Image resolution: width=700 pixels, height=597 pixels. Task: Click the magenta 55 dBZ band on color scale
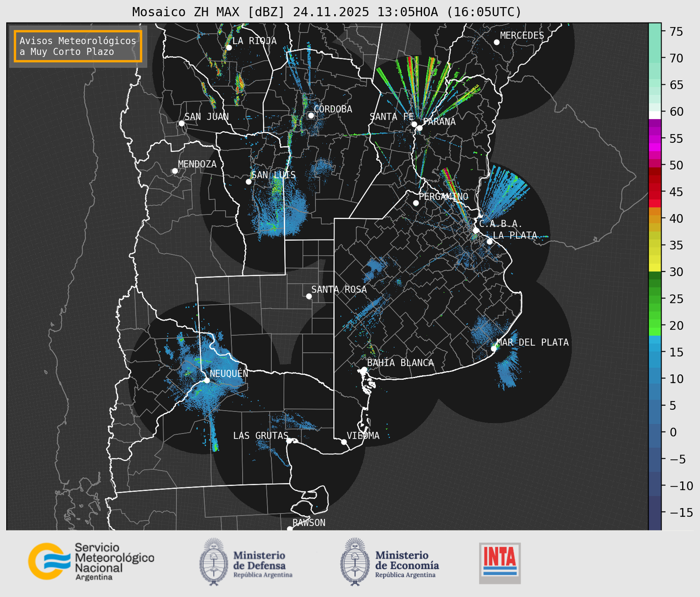pos(654,139)
